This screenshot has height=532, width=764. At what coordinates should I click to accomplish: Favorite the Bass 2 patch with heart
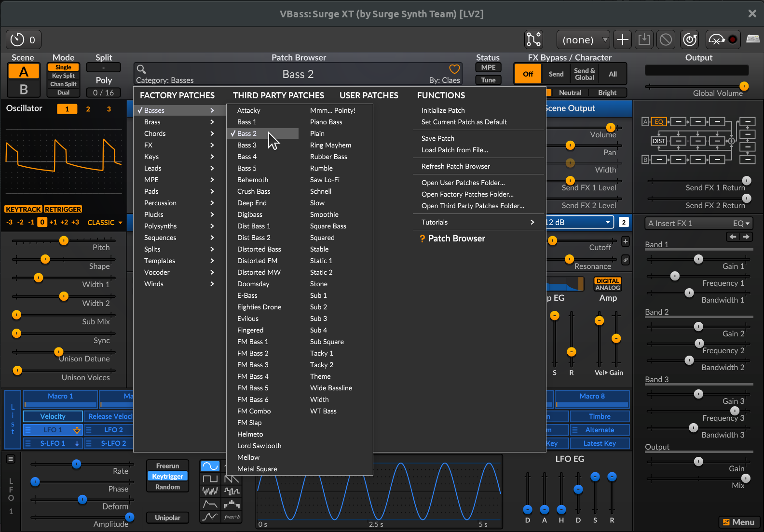coord(454,69)
